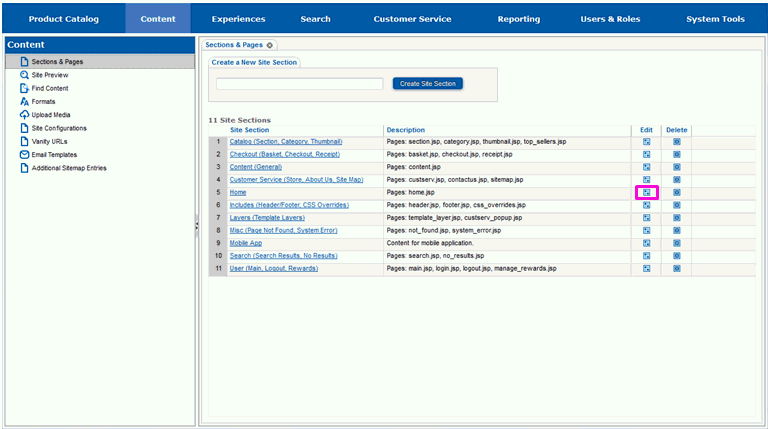Click the edit icon for Content (General) row
Viewport: 768px width, 429px height.
[647, 167]
